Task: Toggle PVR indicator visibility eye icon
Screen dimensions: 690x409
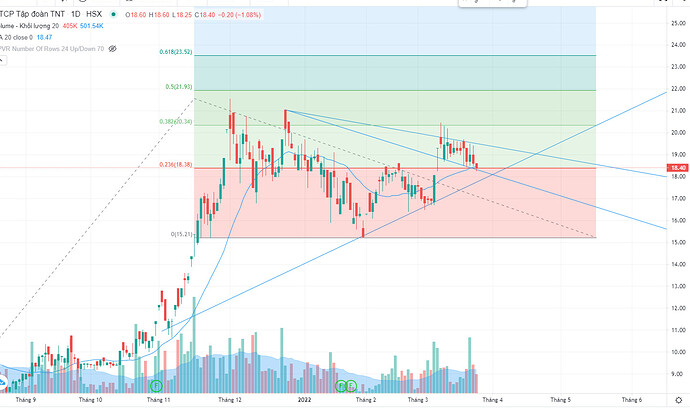Action: click(x=113, y=48)
